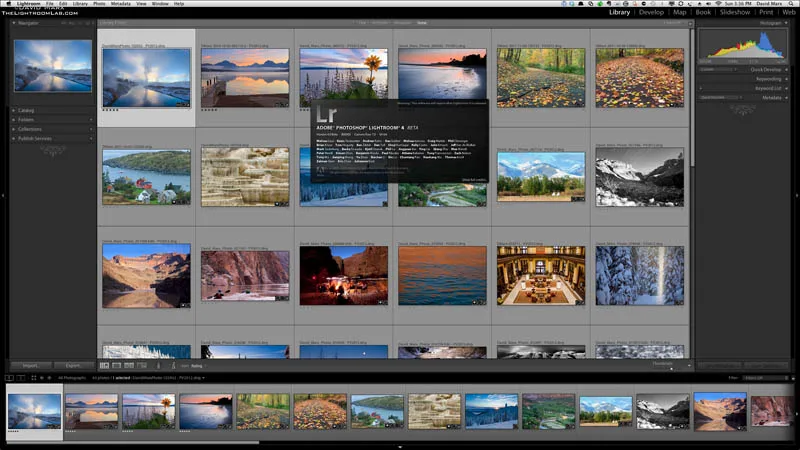Screen dimensions: 800x450
Task: Toggle second window display button in filmstrip
Action: [20, 378]
